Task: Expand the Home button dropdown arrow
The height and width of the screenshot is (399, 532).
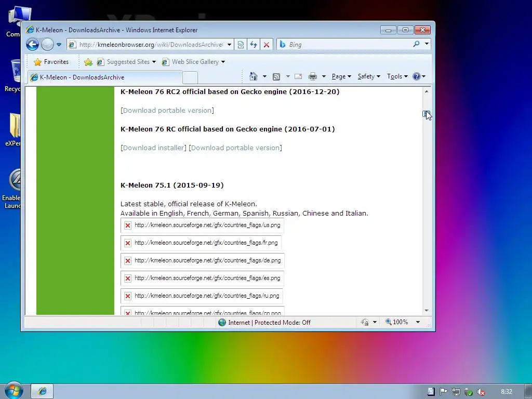Action: [x=264, y=76]
